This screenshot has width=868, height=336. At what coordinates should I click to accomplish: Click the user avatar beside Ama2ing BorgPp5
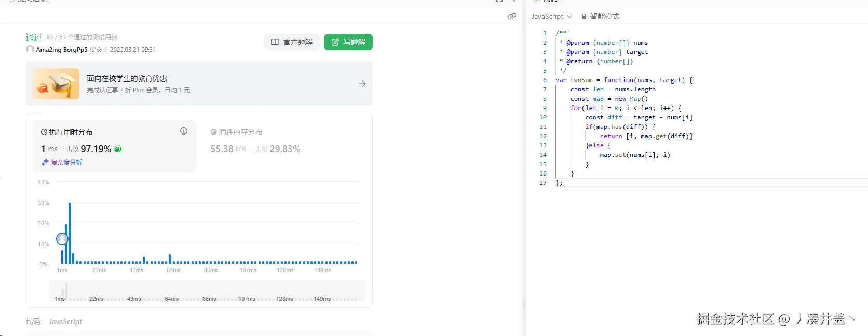(x=30, y=49)
